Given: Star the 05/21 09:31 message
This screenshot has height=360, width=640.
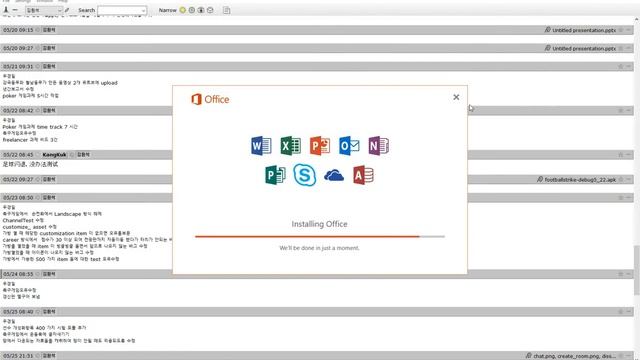Looking at the screenshot, I should [620, 66].
